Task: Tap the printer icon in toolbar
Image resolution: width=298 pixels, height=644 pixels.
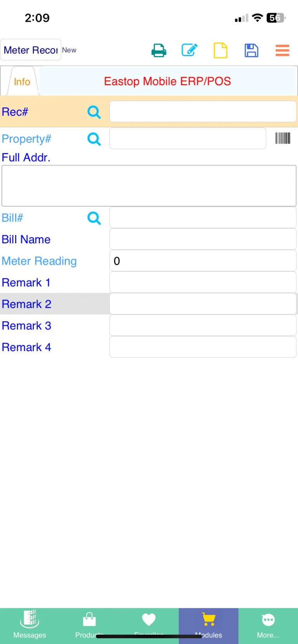Action: [159, 51]
